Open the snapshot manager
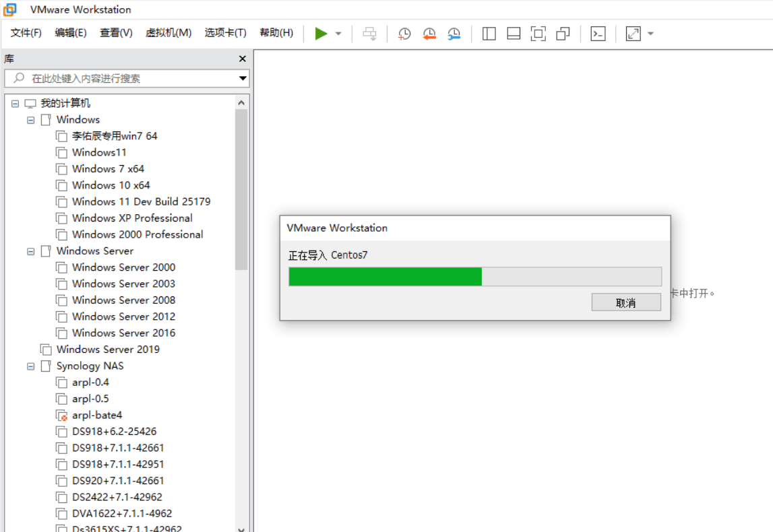The image size is (773, 532). point(454,33)
